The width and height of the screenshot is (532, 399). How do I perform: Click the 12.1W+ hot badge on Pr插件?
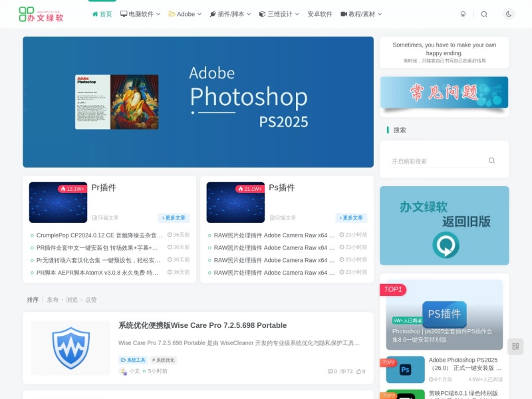[72, 189]
